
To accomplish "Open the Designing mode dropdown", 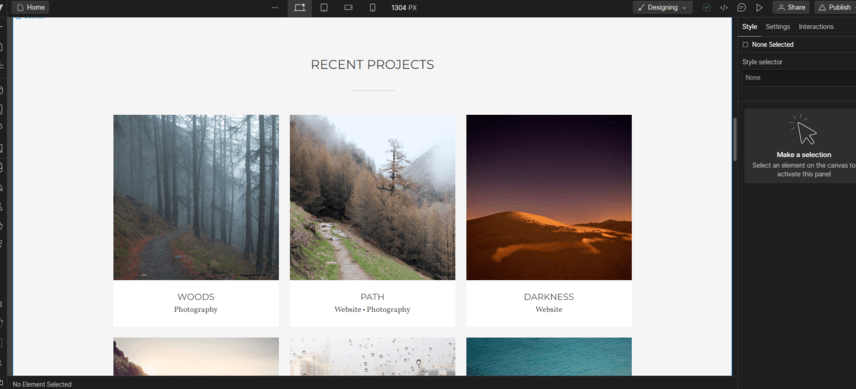I will (x=662, y=8).
